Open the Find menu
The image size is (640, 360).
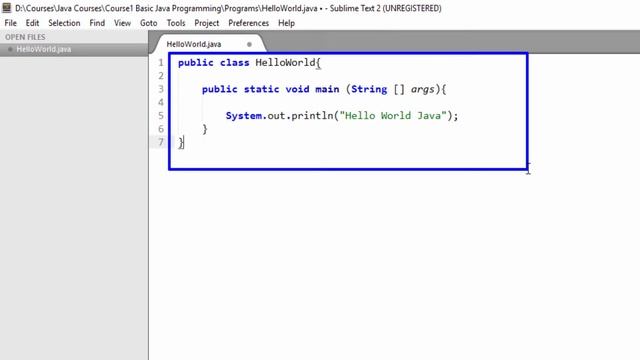(97, 23)
